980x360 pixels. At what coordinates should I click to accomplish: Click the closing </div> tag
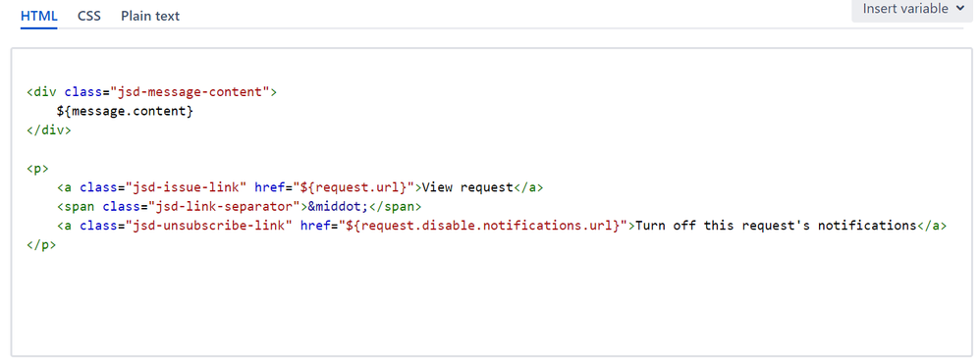[49, 130]
